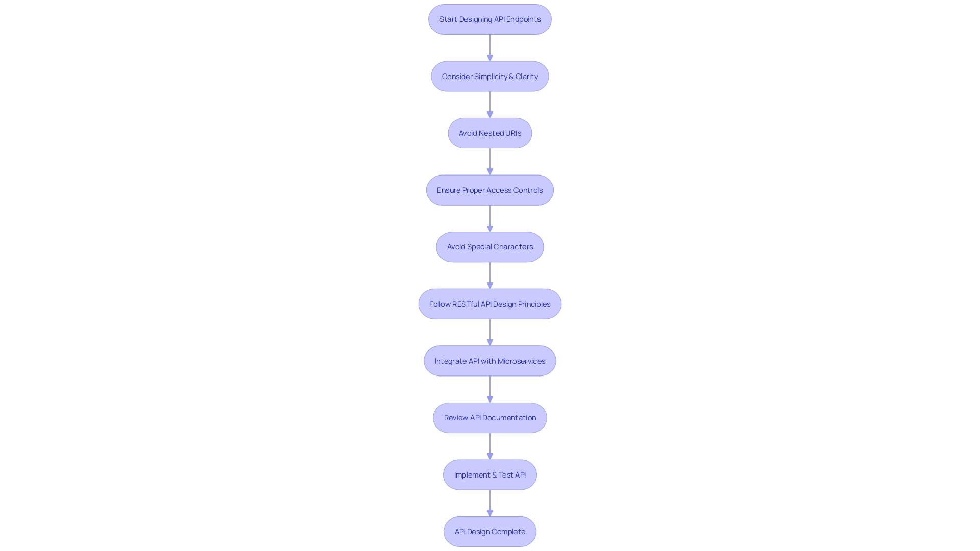Click the Avoid Special Characters node
This screenshot has height=551, width=980.
[490, 247]
